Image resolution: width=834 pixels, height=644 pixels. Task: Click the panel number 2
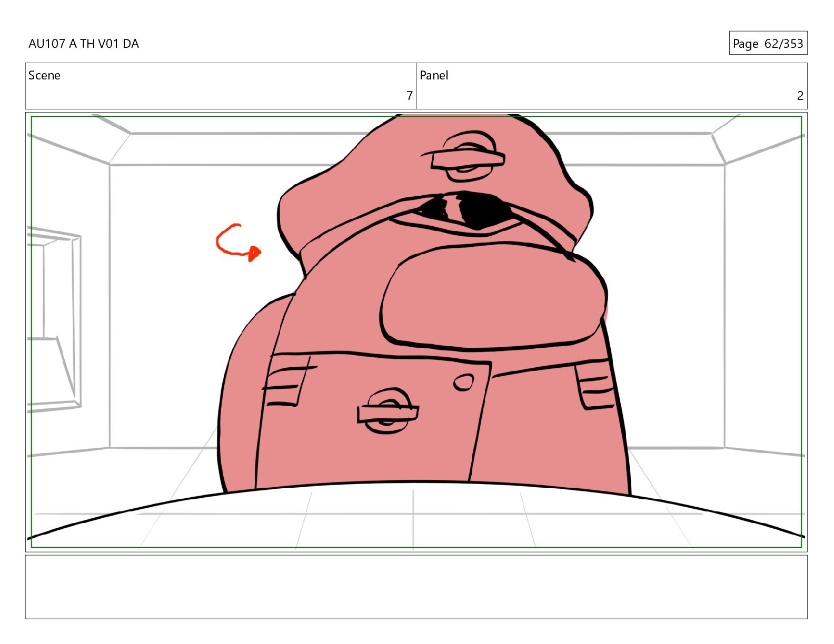click(800, 96)
